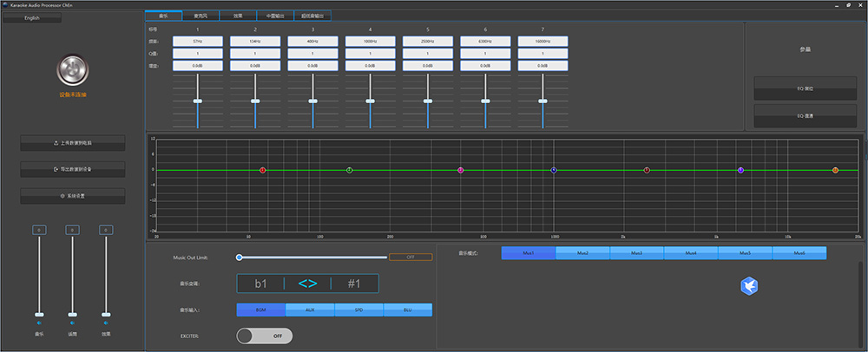Click the EQ-直通 bypass button

pyautogui.click(x=806, y=115)
